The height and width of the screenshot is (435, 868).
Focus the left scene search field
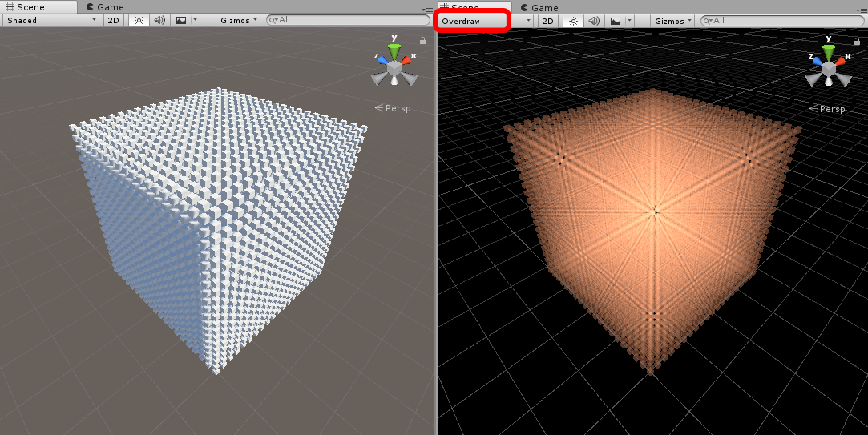pos(348,20)
